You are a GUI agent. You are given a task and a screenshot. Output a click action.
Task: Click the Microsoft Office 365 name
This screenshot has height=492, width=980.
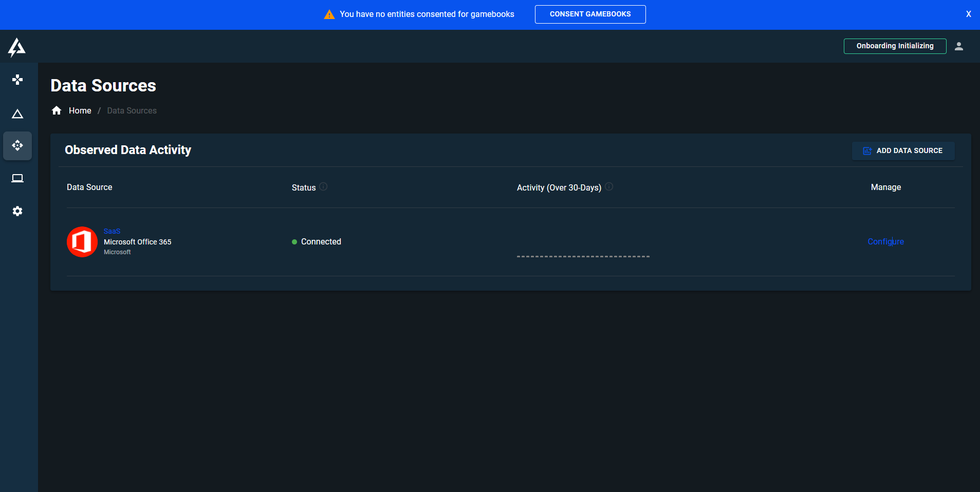tap(137, 242)
